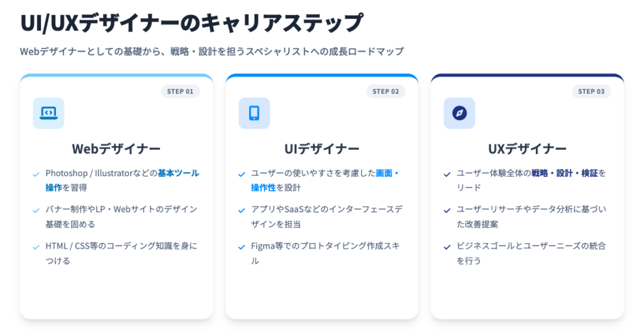Click the compass icon in UXデザイナー card
The image size is (644, 333).
459,113
